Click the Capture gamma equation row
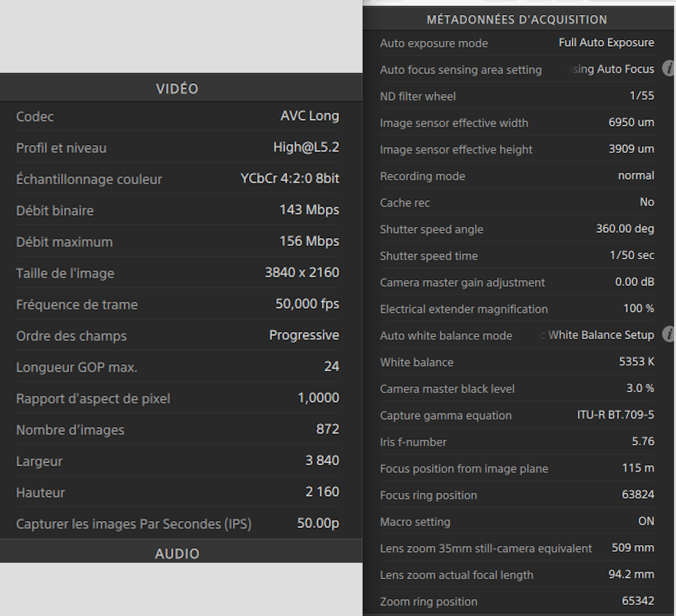Image resolution: width=676 pixels, height=616 pixels. (517, 415)
